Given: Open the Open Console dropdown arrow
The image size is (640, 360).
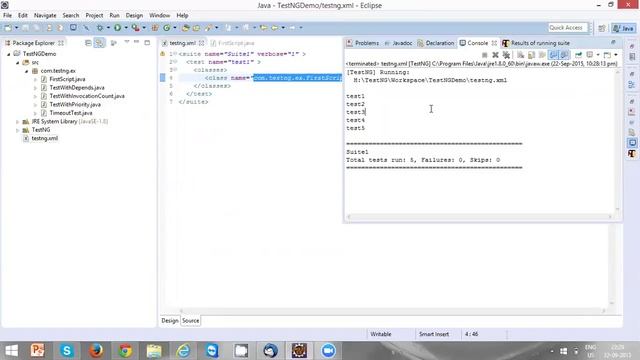Looking at the screenshot, I should tap(616, 55).
